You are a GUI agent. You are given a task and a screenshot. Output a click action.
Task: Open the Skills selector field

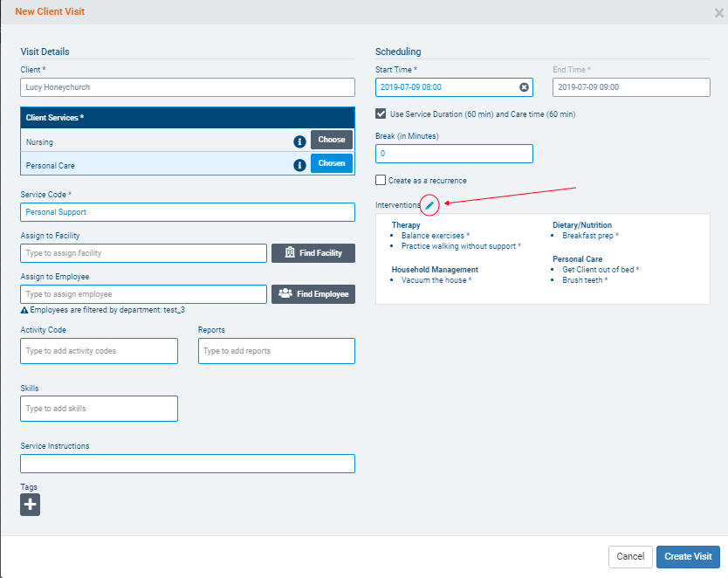(x=99, y=409)
